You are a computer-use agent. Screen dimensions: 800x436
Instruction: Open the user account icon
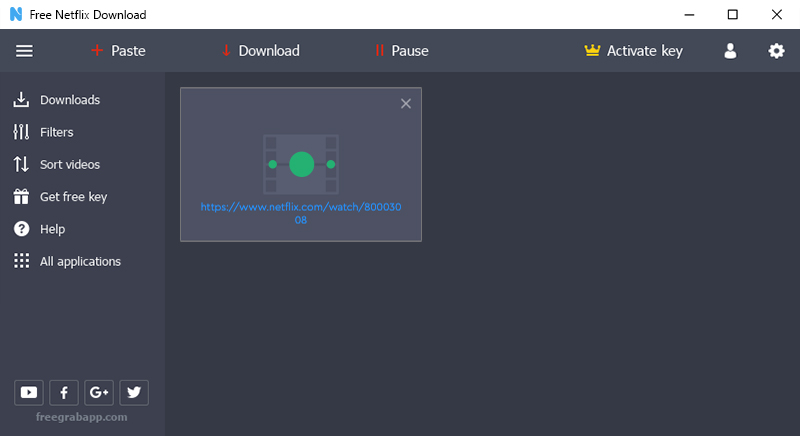tap(730, 51)
